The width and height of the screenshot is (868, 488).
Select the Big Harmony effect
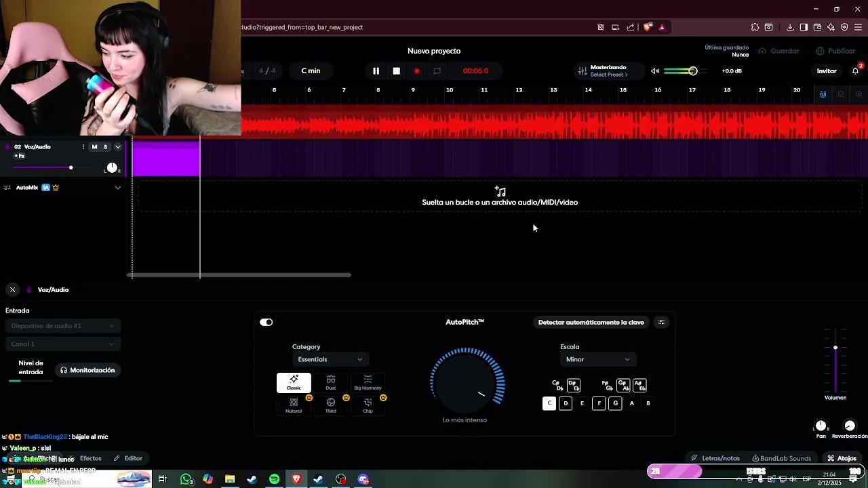pos(368,383)
